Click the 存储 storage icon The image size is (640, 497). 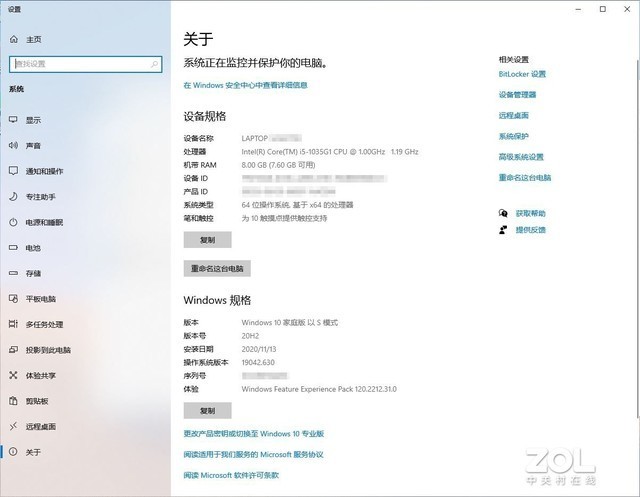13,273
